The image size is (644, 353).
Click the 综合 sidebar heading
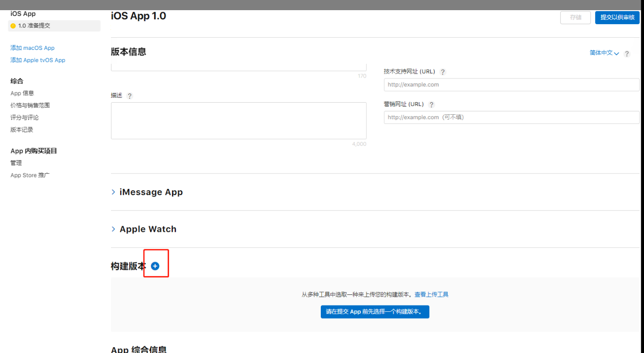(x=17, y=81)
